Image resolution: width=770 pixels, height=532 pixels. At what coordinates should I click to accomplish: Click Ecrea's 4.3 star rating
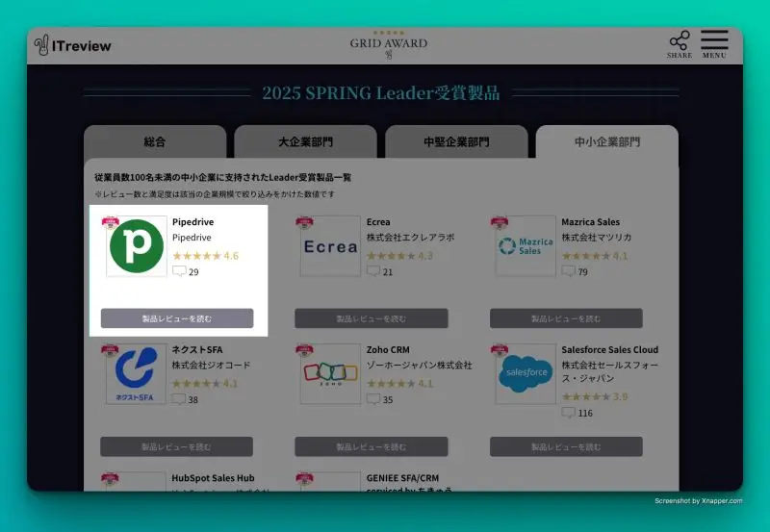point(399,255)
